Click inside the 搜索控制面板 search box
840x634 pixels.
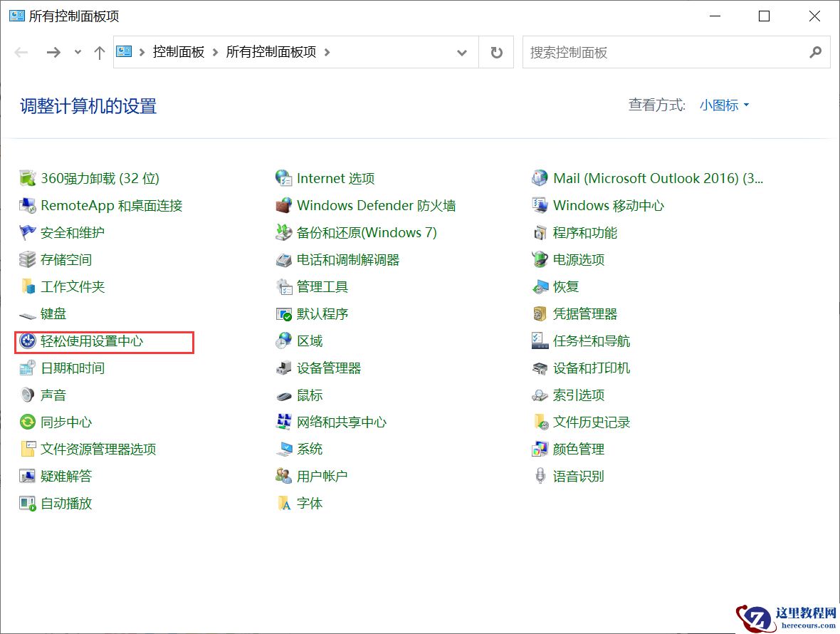coord(662,52)
